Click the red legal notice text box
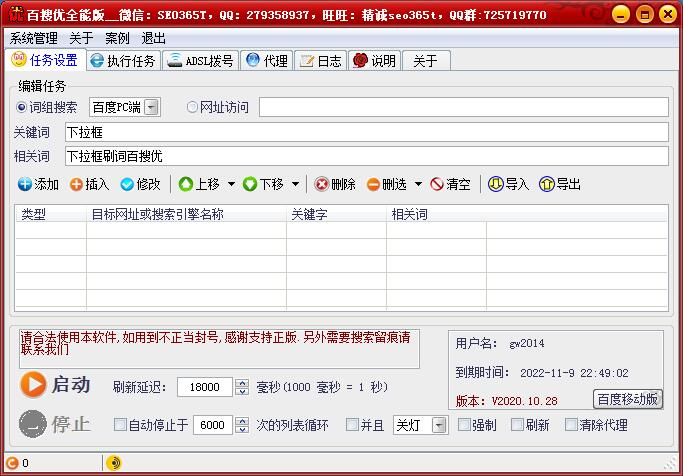The image size is (683, 476). click(x=219, y=348)
